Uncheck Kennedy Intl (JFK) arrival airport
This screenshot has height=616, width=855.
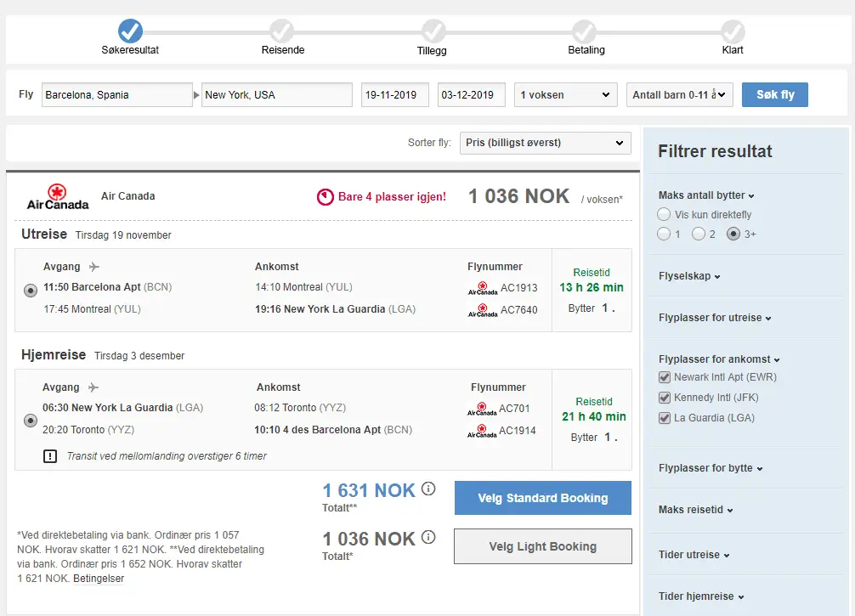click(665, 398)
